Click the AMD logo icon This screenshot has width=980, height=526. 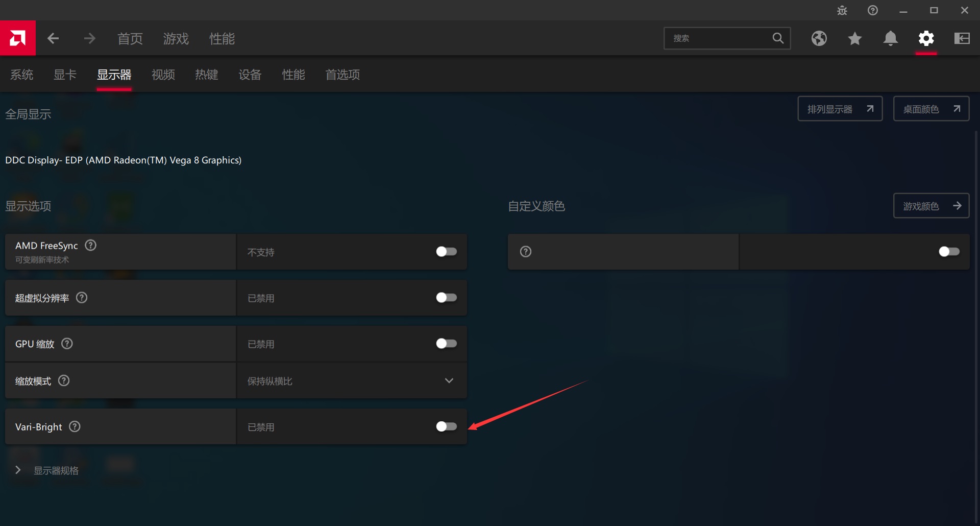click(18, 38)
